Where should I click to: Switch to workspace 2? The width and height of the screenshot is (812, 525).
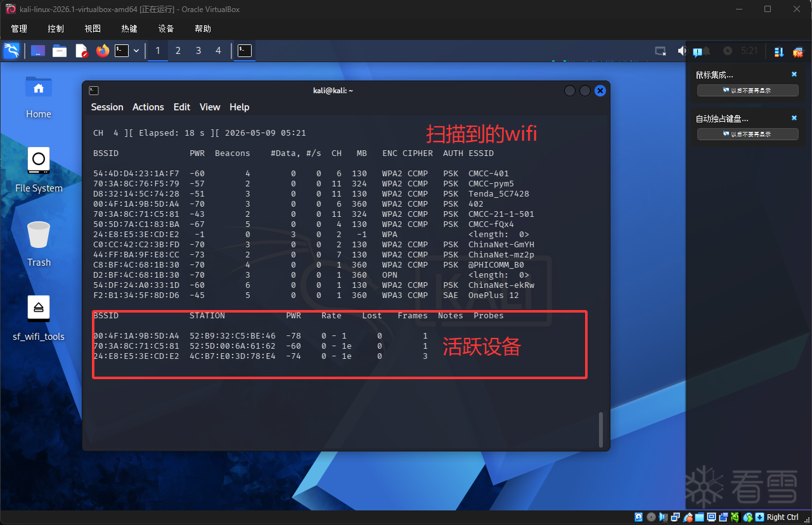178,51
